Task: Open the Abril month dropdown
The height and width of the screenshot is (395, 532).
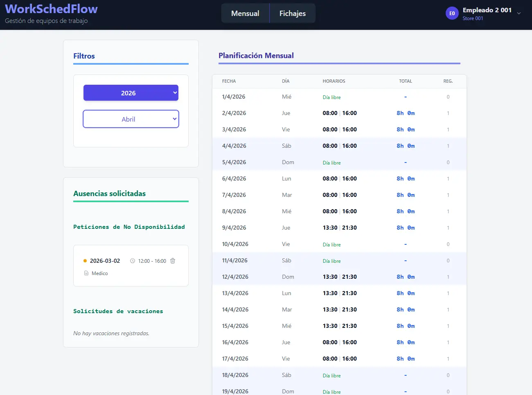Action: (131, 119)
